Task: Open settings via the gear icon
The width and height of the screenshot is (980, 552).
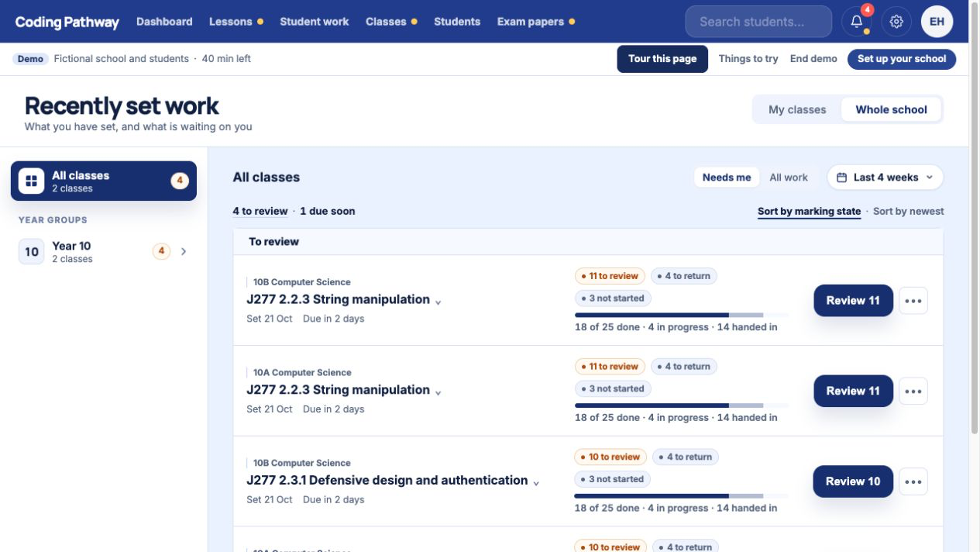Action: click(896, 22)
